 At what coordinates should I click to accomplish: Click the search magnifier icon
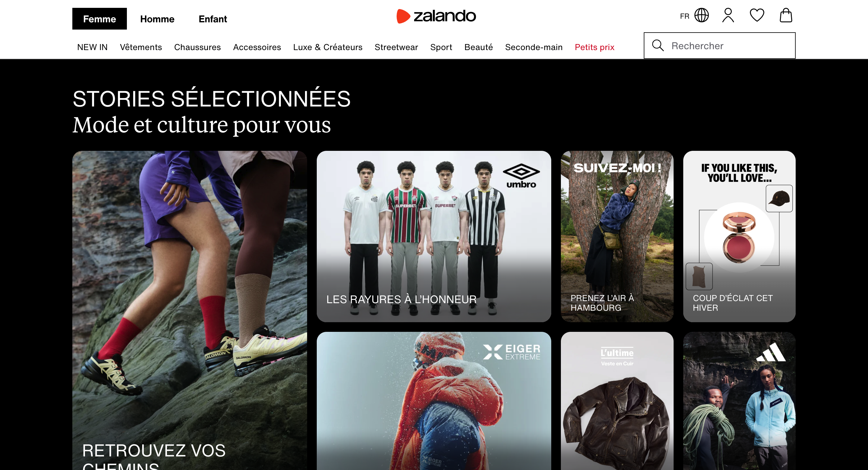point(658,46)
